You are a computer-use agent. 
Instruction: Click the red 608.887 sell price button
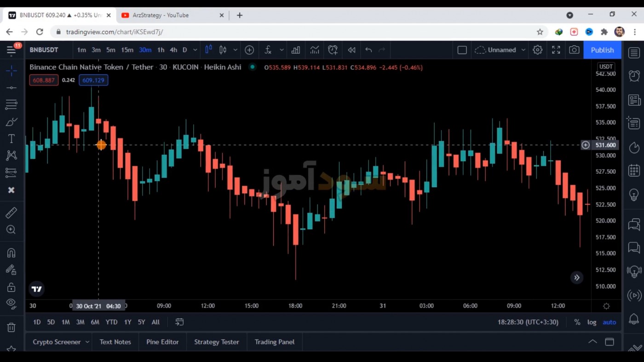(x=44, y=80)
